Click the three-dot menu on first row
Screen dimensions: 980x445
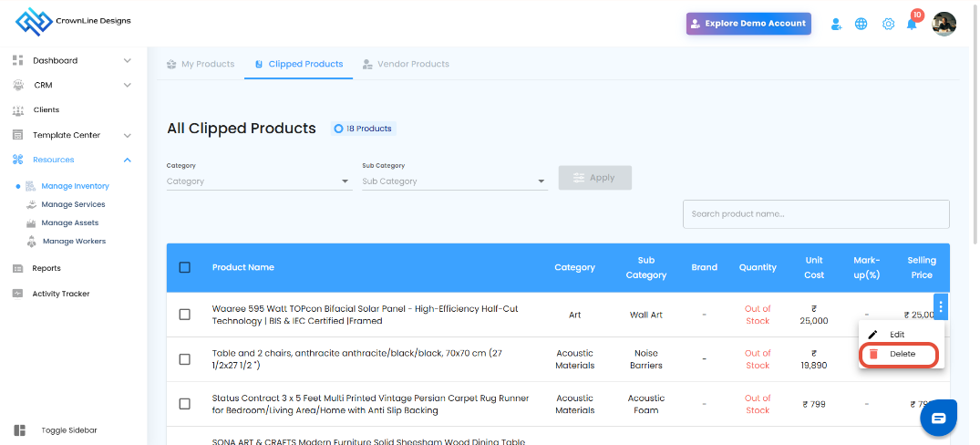click(x=942, y=306)
